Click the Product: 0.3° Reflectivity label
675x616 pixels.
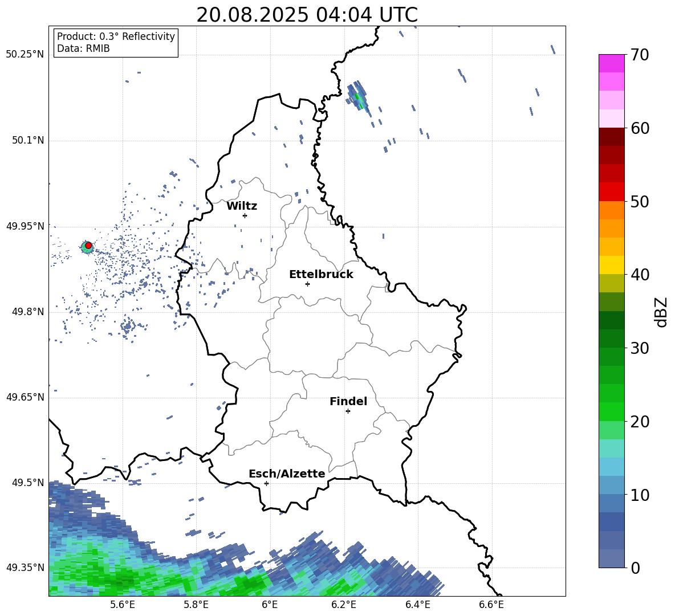pos(116,36)
